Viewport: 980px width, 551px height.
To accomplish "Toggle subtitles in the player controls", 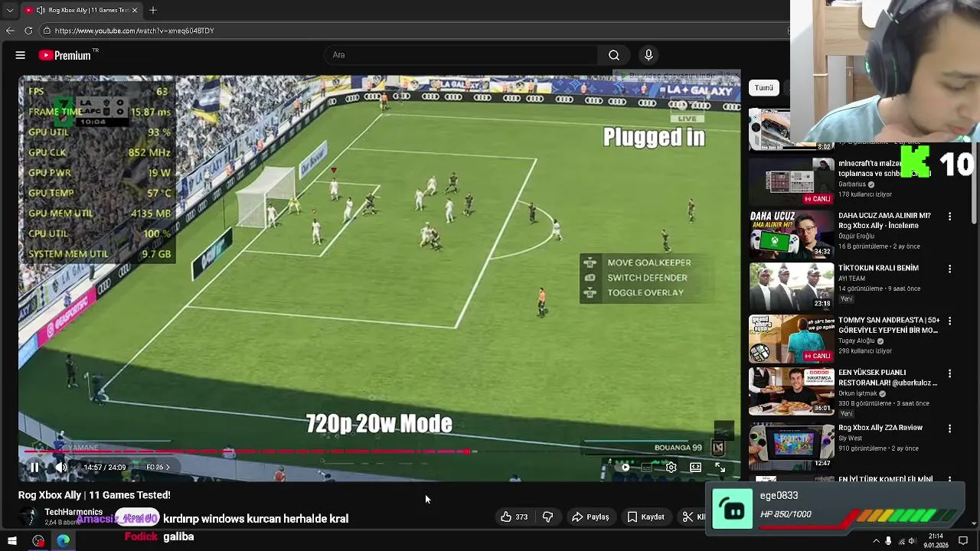I will pyautogui.click(x=647, y=467).
